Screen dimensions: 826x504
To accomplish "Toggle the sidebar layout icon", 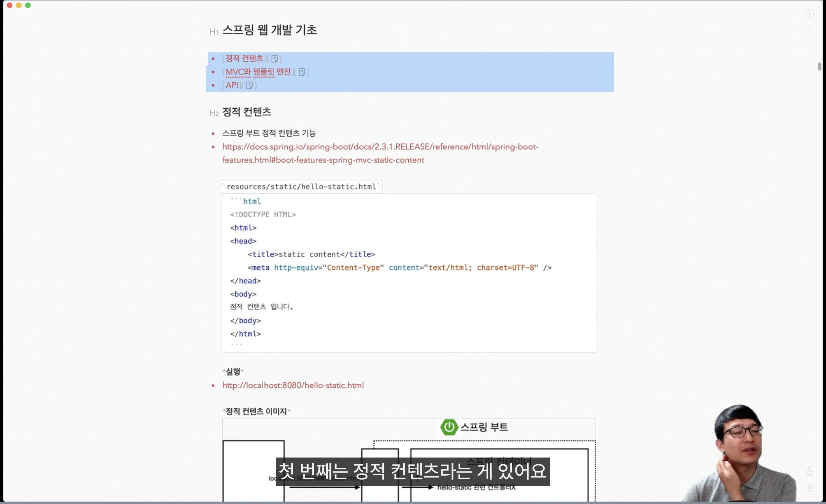I will tap(809, 488).
